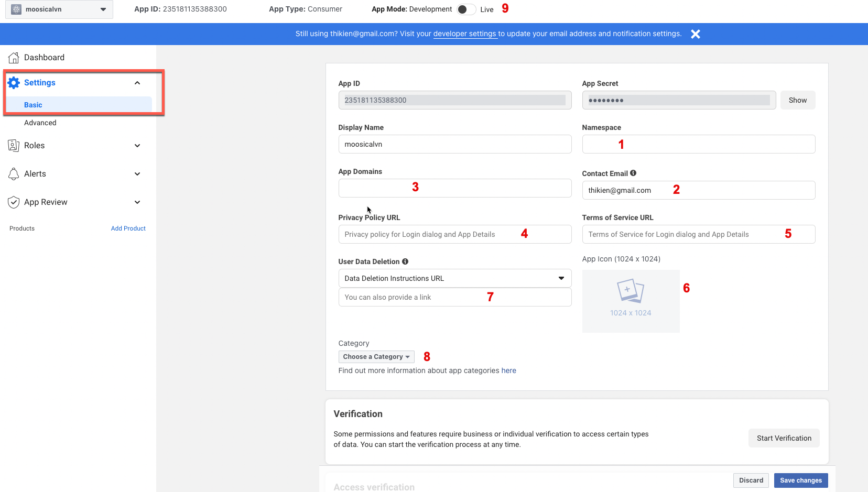Expand the Alerts section

[x=137, y=174]
